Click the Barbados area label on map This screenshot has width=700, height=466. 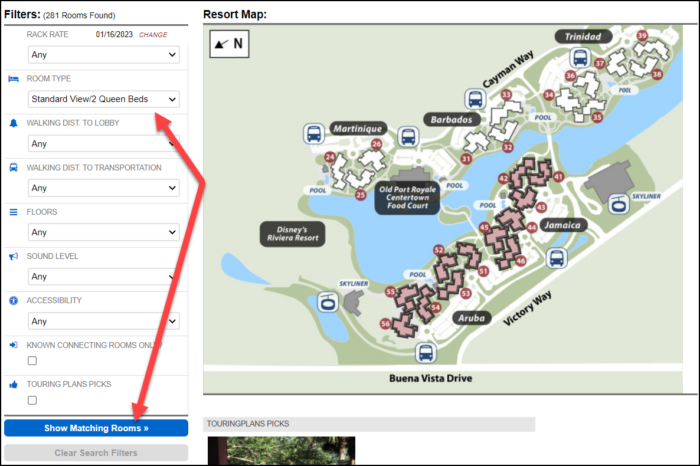point(452,120)
